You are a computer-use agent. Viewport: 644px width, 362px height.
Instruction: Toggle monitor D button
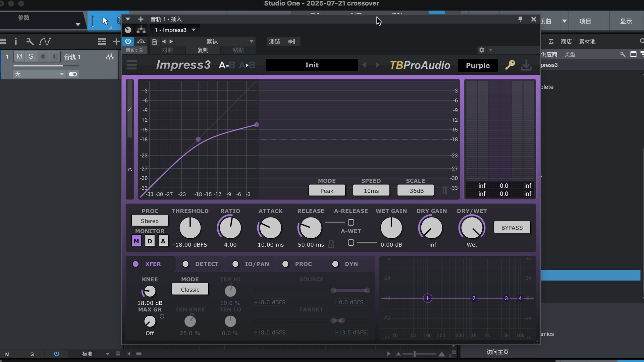tap(150, 241)
